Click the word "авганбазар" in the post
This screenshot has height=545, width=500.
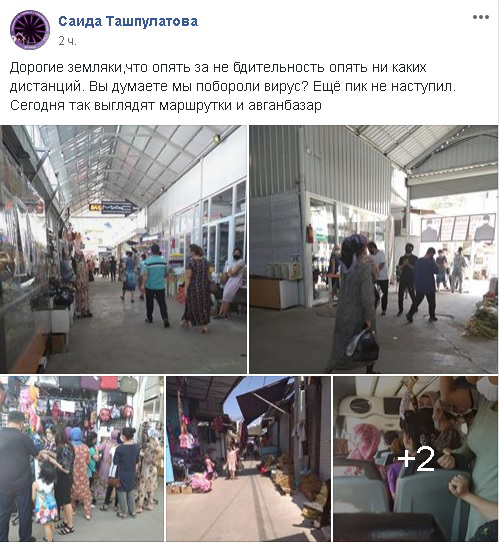pyautogui.click(x=285, y=105)
